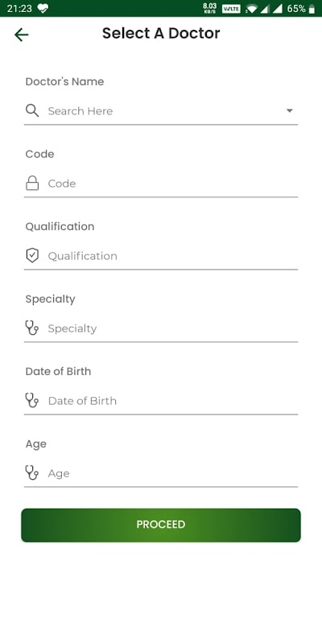The width and height of the screenshot is (322, 644).
Task: Select the Specialty text field
Action: [161, 328]
